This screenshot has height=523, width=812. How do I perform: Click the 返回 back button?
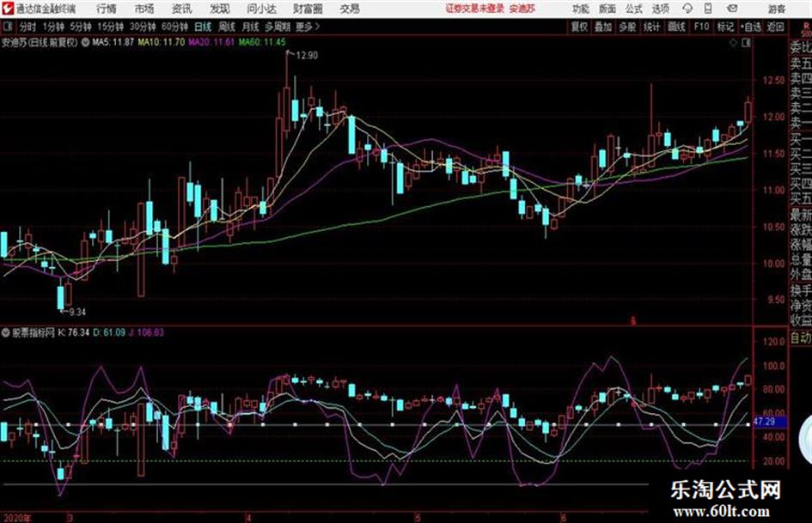[775, 27]
